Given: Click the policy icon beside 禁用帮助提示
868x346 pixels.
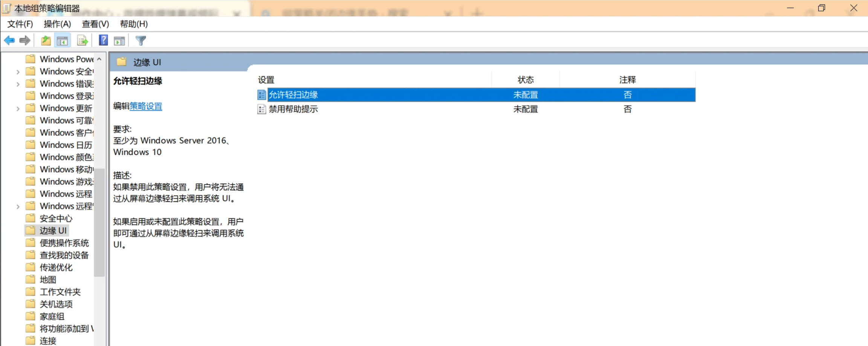Looking at the screenshot, I should click(261, 109).
